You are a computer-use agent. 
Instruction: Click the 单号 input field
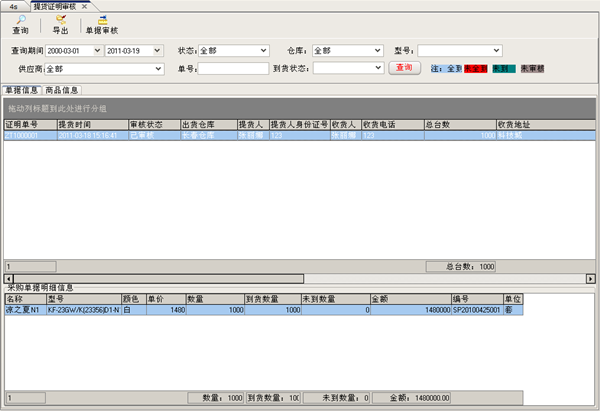point(233,69)
